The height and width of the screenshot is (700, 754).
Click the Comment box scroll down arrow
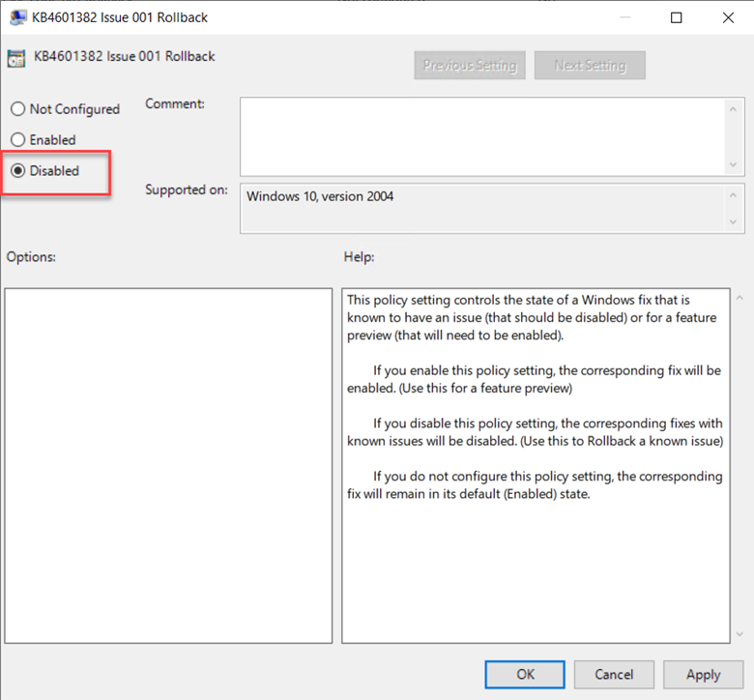(x=733, y=164)
